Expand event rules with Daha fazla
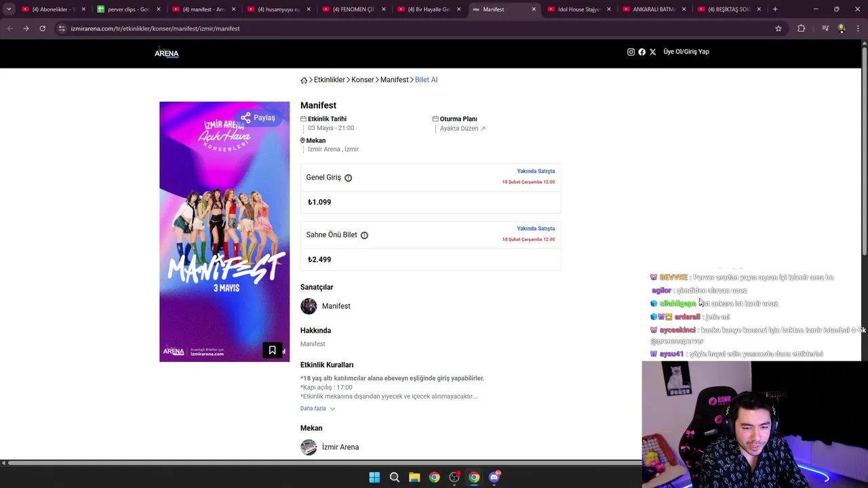Viewport: 868px width, 488px height. coord(317,409)
